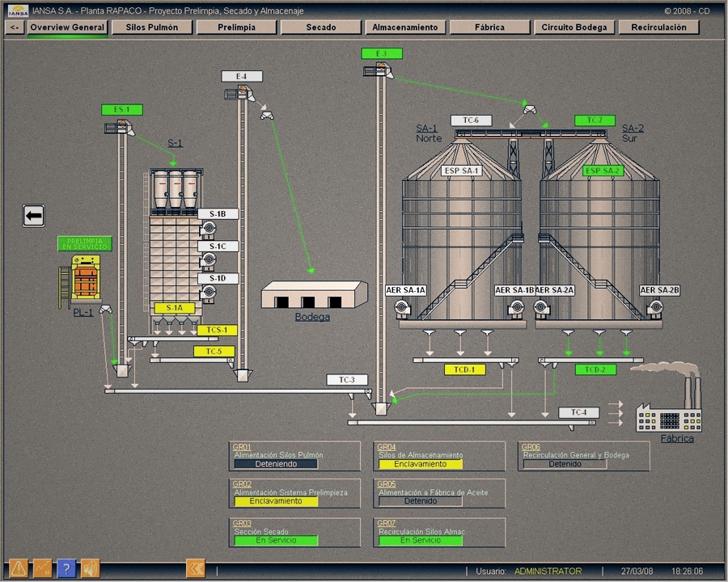Open the trend chart icon
Screen dimensions: 728x582
coord(42,568)
